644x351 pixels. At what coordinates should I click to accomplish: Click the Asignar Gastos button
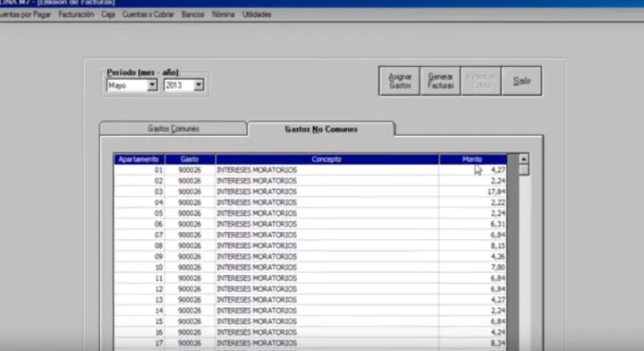pyautogui.click(x=399, y=81)
